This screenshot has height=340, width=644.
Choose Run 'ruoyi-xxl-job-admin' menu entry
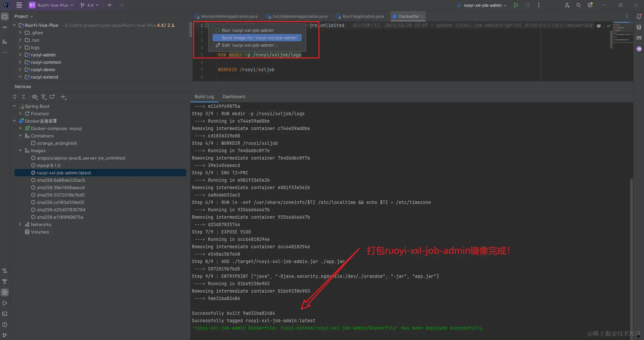point(257,30)
